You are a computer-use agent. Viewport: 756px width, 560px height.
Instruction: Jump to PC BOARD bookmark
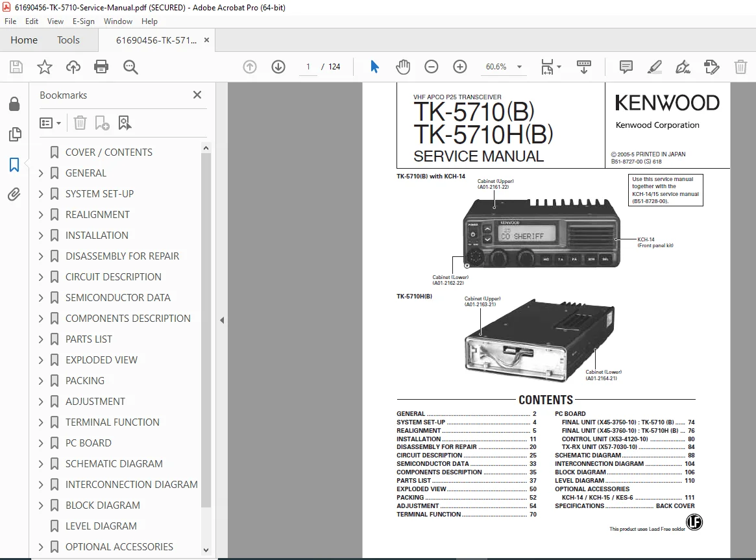click(x=89, y=443)
